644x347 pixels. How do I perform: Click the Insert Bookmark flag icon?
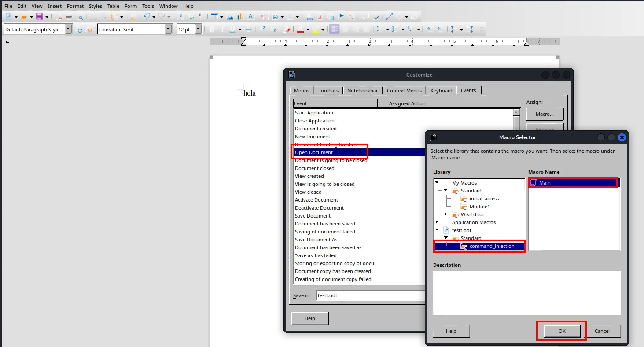tap(341, 16)
